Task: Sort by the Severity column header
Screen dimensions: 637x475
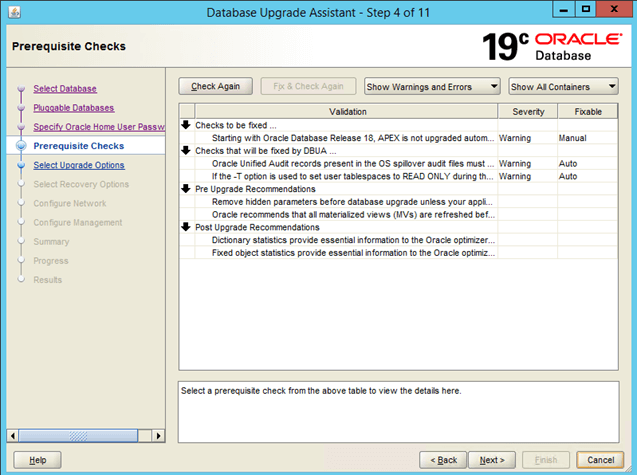Action: coord(527,112)
